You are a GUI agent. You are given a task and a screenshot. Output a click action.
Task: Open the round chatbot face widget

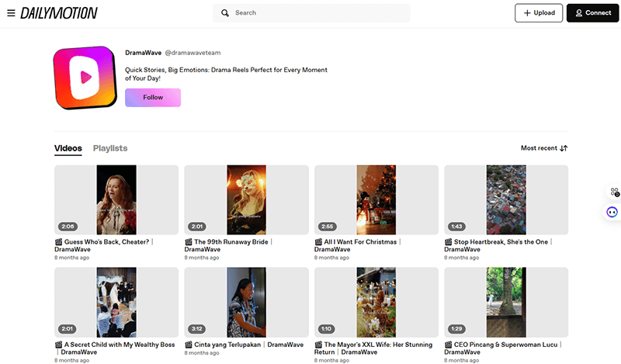(x=612, y=212)
